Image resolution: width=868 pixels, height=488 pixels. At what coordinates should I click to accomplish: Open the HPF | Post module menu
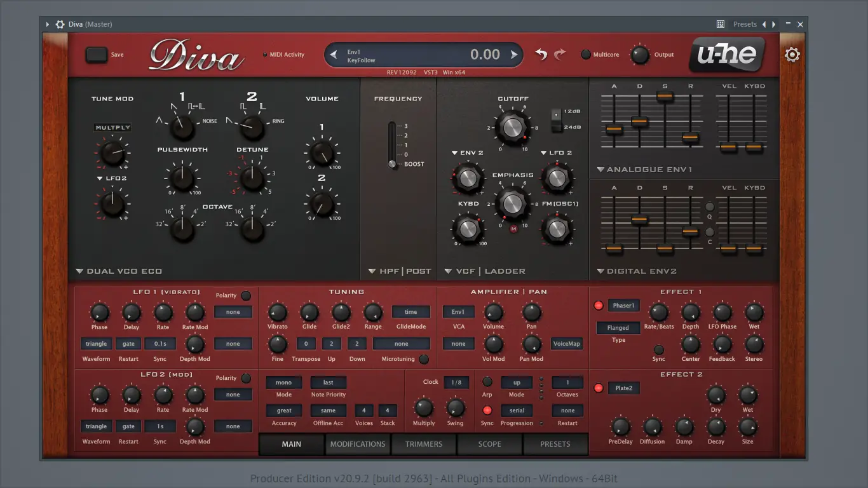point(400,271)
